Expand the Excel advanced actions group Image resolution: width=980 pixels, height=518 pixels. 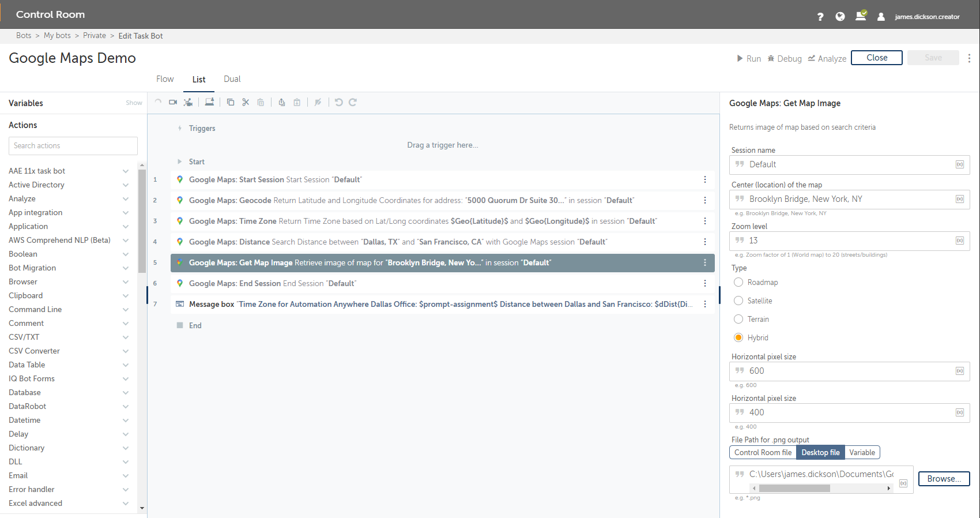(126, 504)
